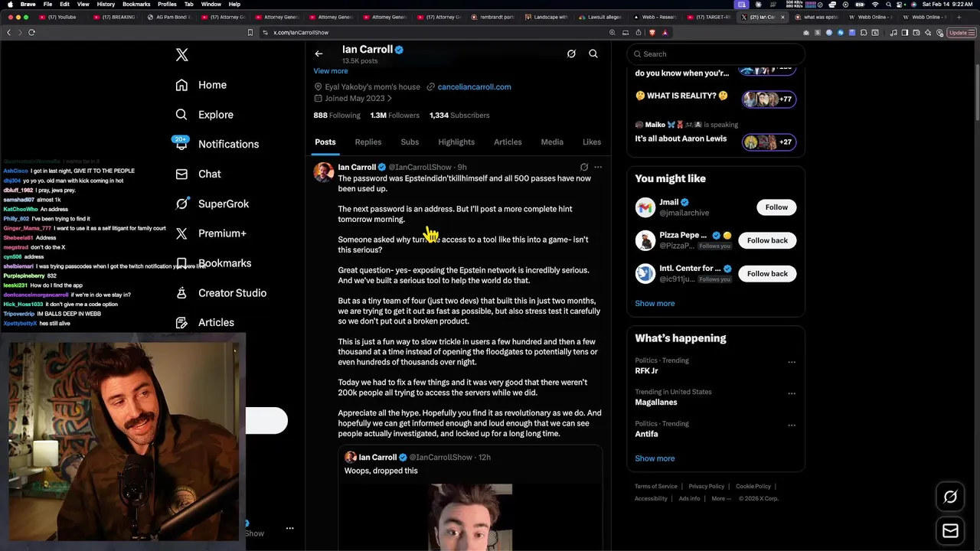Screen dimensions: 980x551
Task: Open more options for RFK Jr trend
Action: (792, 362)
